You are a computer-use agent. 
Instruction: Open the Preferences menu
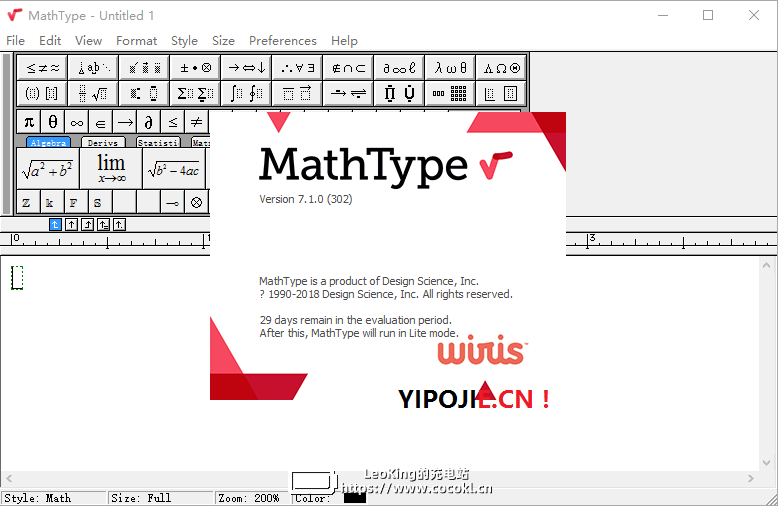283,41
